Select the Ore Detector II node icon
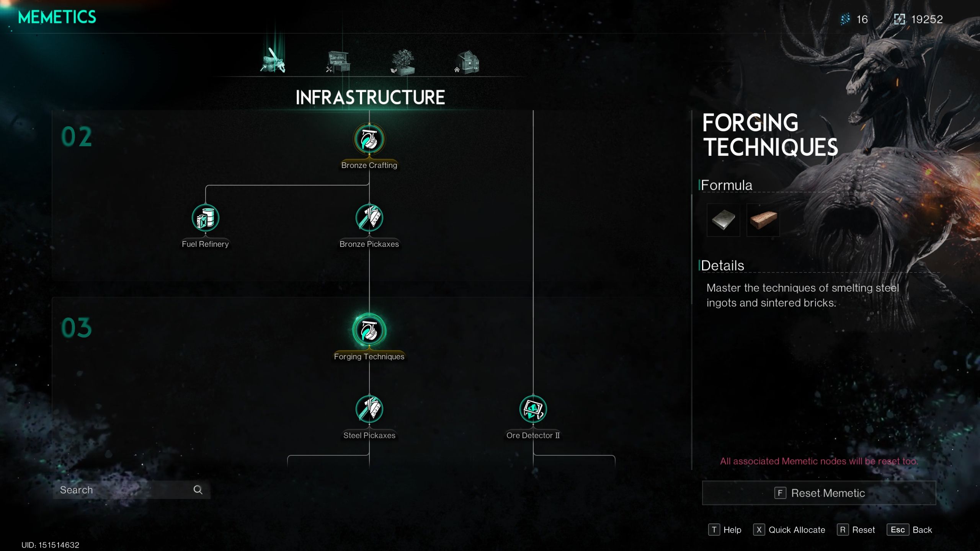The height and width of the screenshot is (551, 980). click(x=532, y=408)
